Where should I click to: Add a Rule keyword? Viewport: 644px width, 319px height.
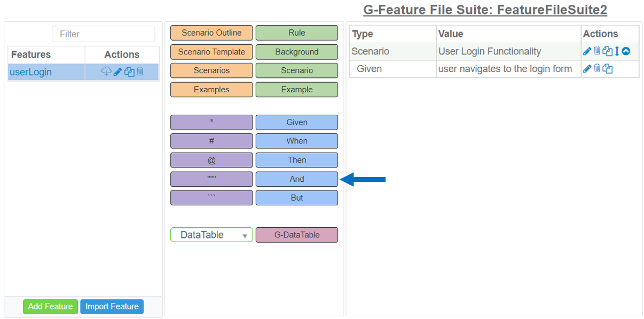(x=297, y=33)
